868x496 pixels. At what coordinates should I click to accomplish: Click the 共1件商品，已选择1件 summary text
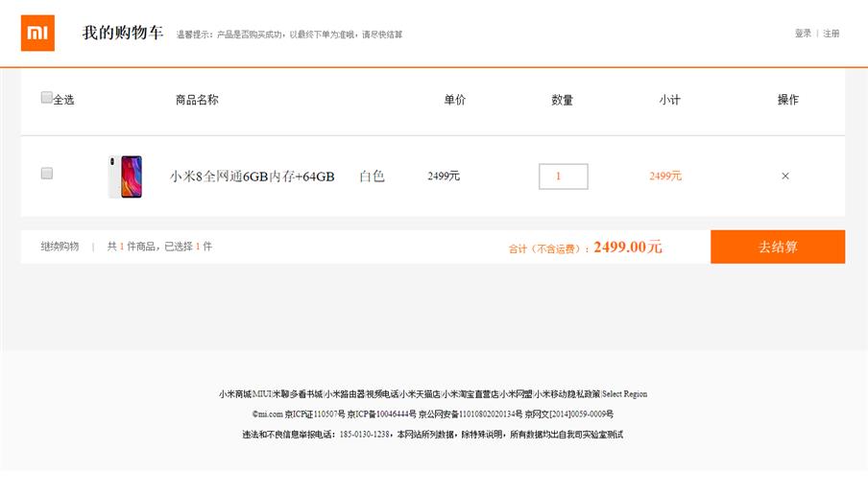(x=159, y=246)
